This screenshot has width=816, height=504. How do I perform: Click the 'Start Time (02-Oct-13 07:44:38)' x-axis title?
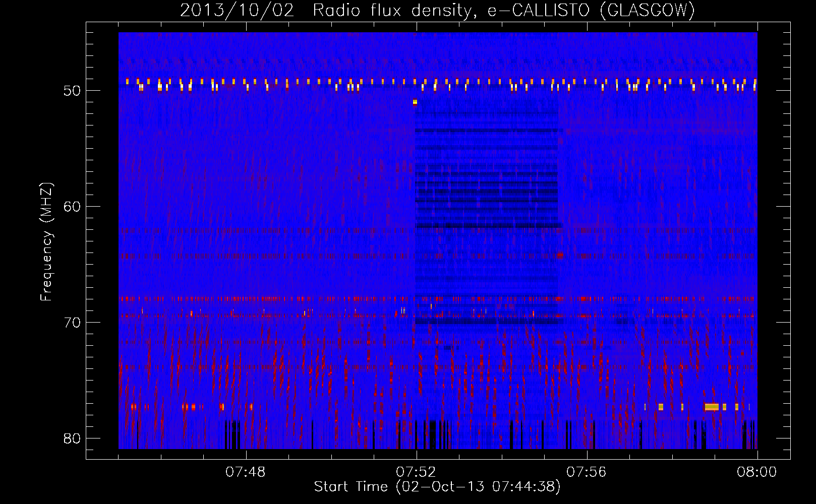tap(437, 487)
